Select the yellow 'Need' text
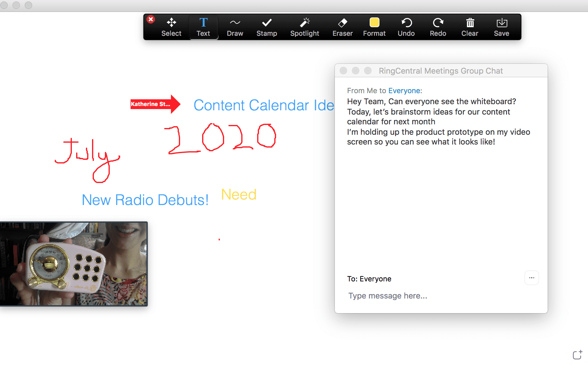This screenshot has height=370, width=588. pyautogui.click(x=239, y=195)
